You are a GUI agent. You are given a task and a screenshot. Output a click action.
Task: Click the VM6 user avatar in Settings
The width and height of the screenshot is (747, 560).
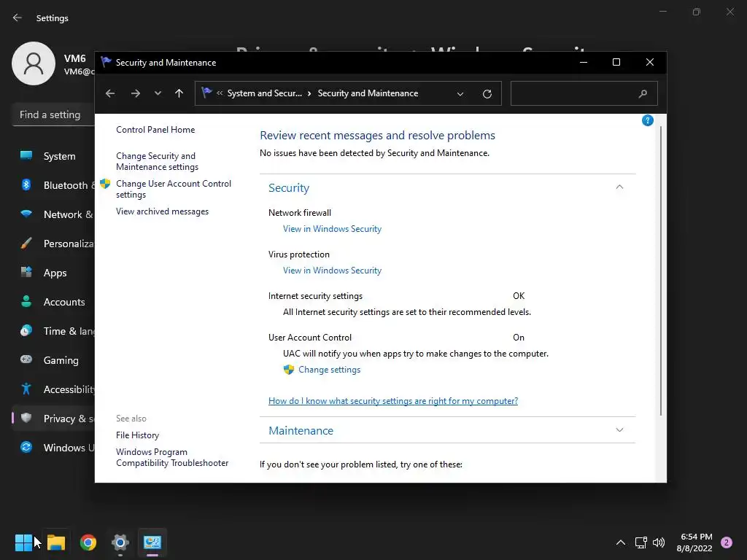pyautogui.click(x=34, y=63)
